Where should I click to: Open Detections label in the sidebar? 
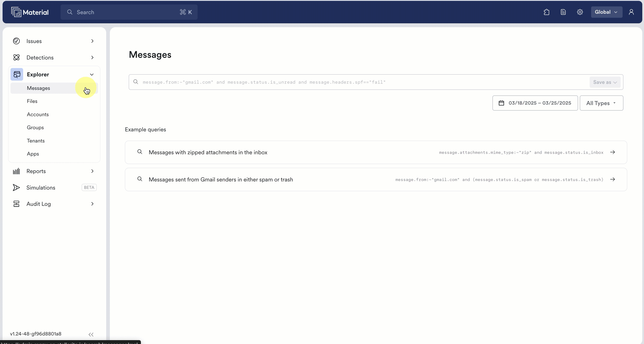[40, 58]
